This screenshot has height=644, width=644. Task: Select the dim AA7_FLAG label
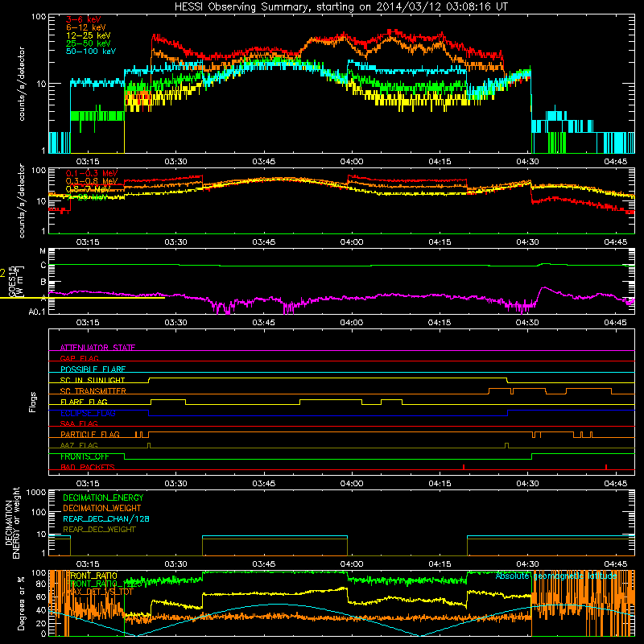[79, 445]
